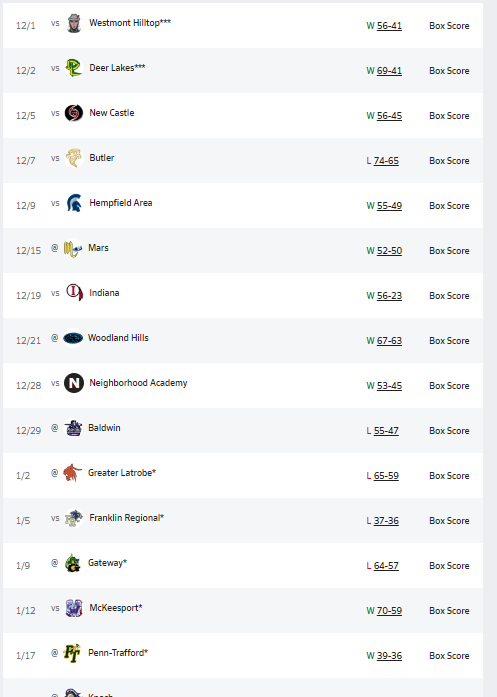Click the New Castle team logo
497x697 pixels.
tap(74, 113)
